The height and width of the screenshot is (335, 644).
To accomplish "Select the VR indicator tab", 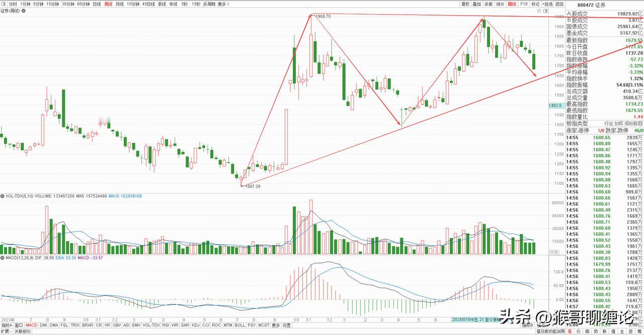I will coord(107,325).
